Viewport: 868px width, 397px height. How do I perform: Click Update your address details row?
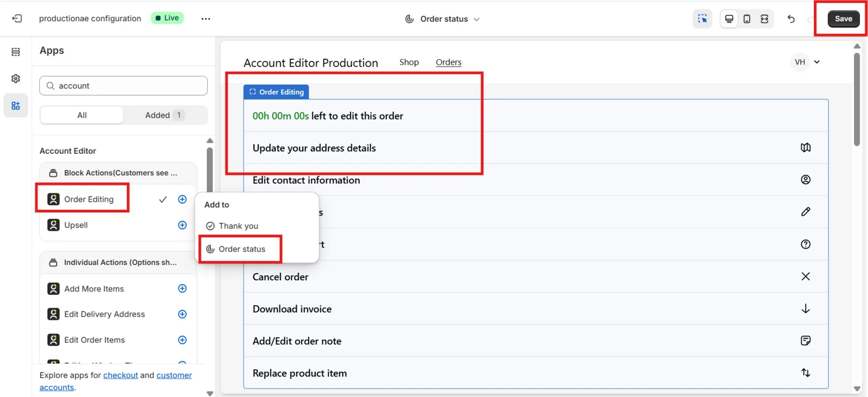[x=536, y=148]
